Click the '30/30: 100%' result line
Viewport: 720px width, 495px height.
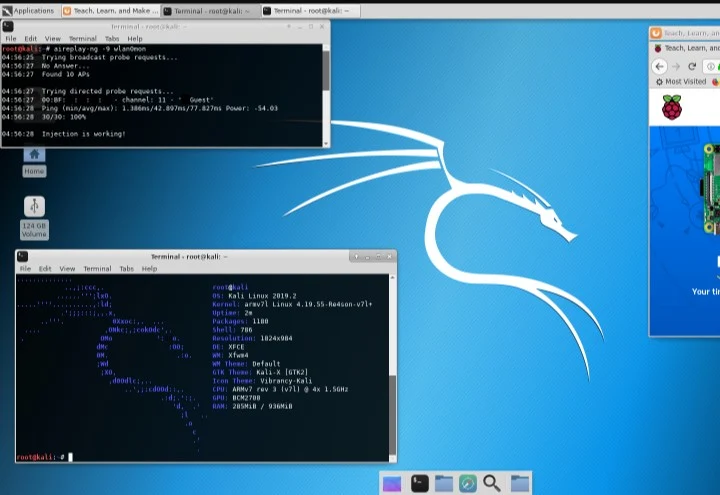(x=64, y=117)
